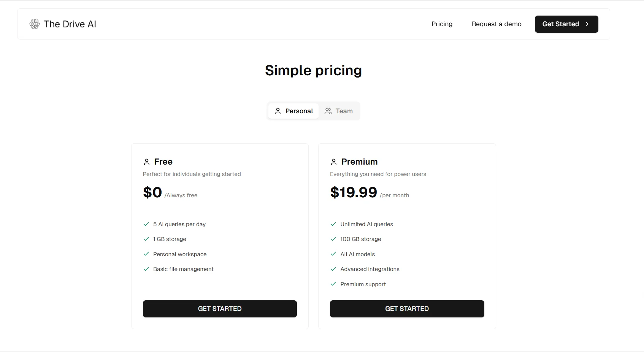Screen dimensions: 644x352
Task: Click checkmark next to Premium support
Action: (333, 284)
